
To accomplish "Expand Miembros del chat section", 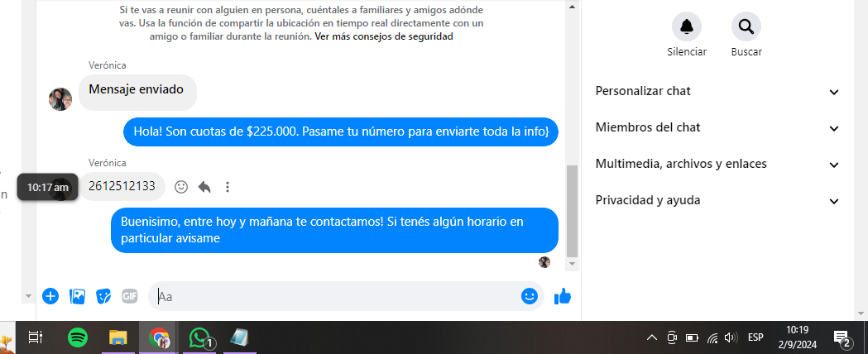I will pos(717,127).
